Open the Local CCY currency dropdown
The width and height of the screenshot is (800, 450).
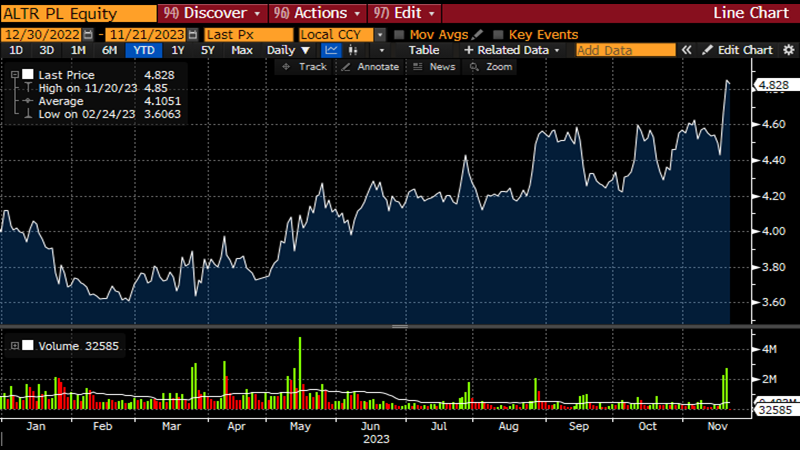tap(342, 34)
